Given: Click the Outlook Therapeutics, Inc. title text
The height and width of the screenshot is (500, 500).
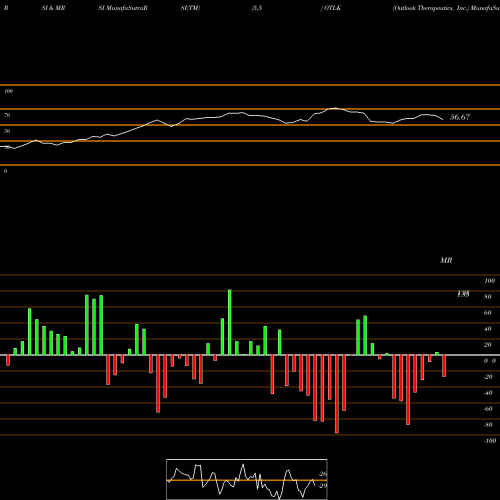Looking at the screenshot, I should pyautogui.click(x=431, y=8).
